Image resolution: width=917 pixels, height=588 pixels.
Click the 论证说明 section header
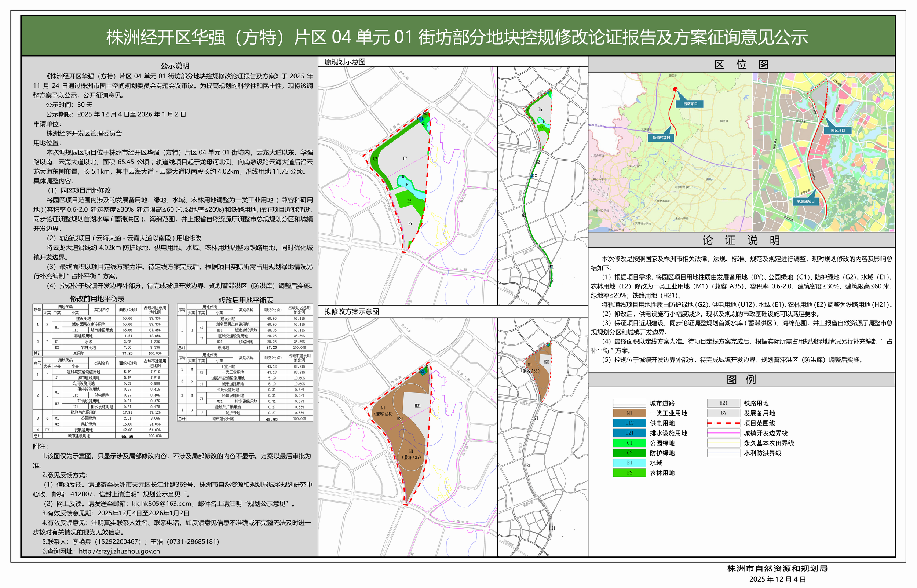[741, 240]
